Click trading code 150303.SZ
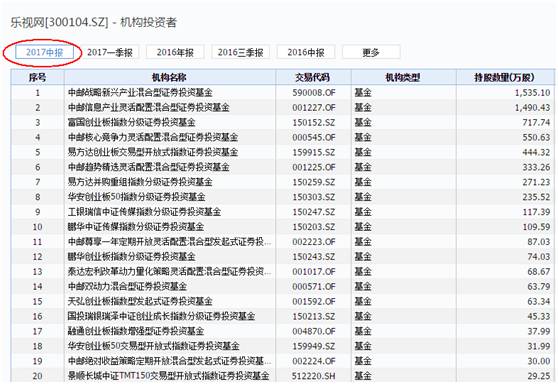Screen dimensions: 558x384 [314, 197]
